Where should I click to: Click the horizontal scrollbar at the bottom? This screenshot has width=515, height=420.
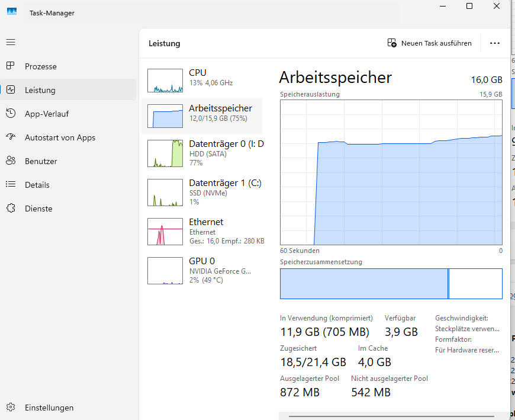(x=391, y=416)
